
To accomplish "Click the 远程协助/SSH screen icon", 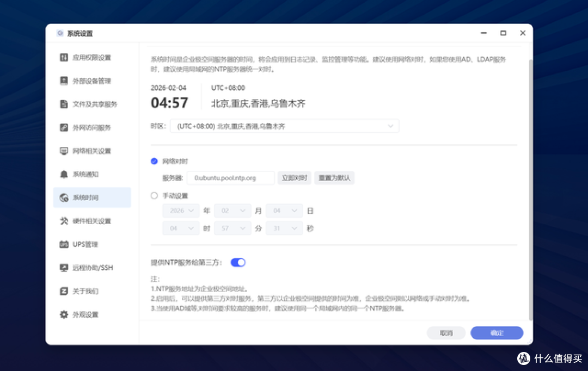I will [x=64, y=268].
